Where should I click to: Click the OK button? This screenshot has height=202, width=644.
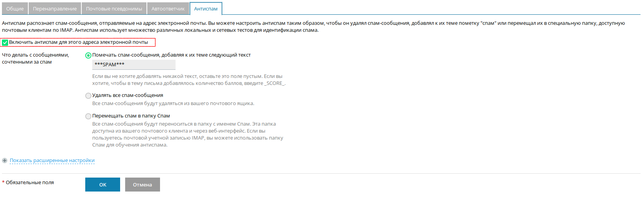[x=103, y=185]
